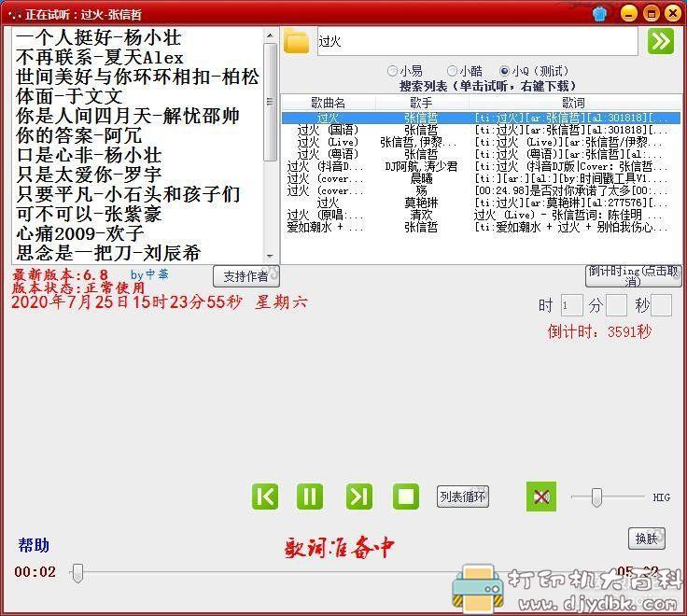Select search result 过火 (原唱 by 清欢
687x616 pixels.
[481, 215]
